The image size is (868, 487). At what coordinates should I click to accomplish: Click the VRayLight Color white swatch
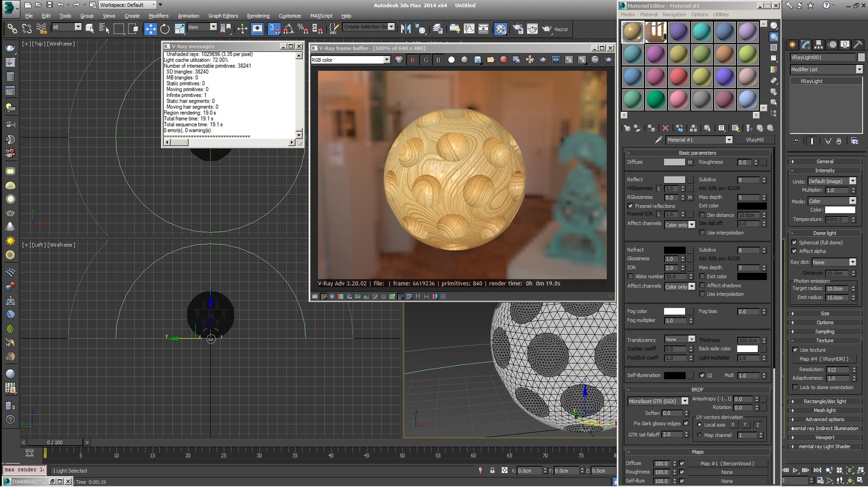(x=840, y=210)
